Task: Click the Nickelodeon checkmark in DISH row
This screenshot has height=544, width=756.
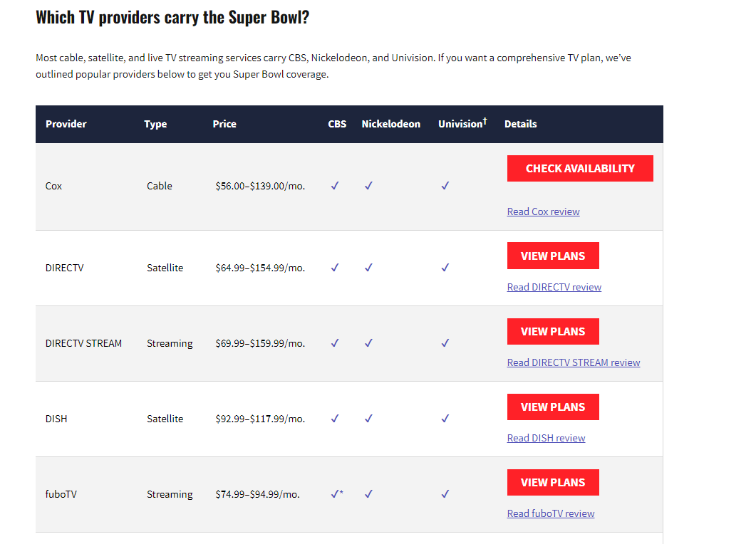Action: point(369,419)
